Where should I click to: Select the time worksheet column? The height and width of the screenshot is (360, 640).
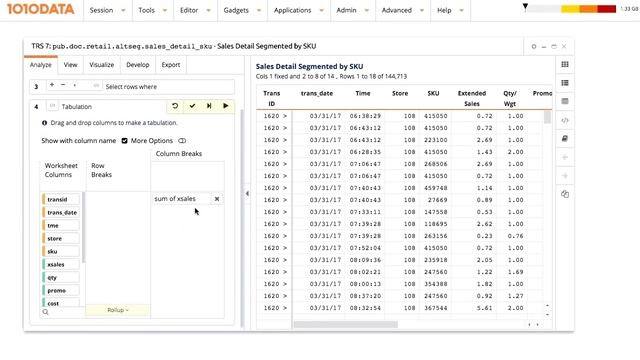[61, 226]
